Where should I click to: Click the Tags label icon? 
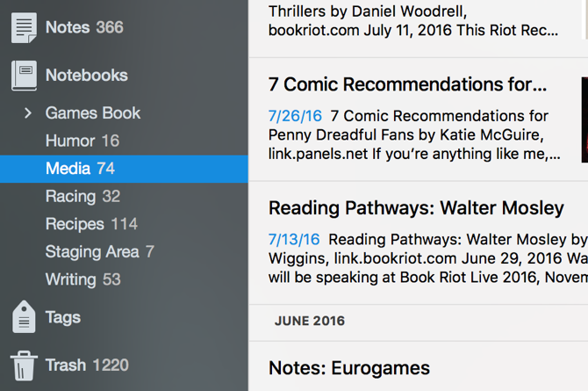click(x=24, y=317)
